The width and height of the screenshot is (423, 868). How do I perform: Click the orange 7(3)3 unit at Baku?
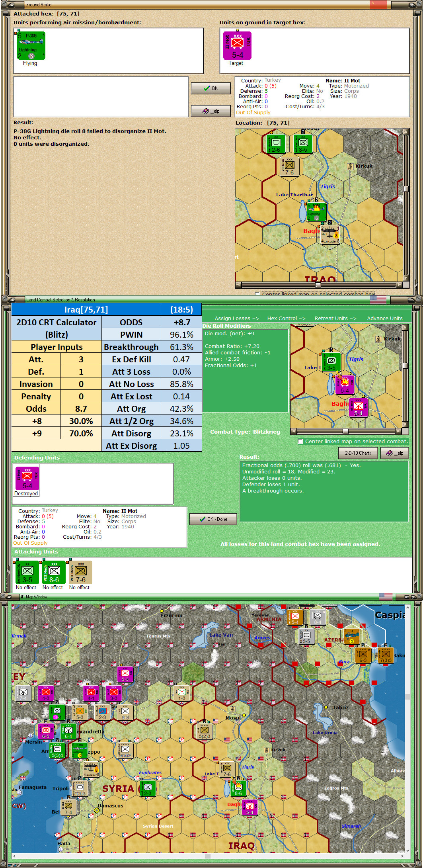pos(386,655)
